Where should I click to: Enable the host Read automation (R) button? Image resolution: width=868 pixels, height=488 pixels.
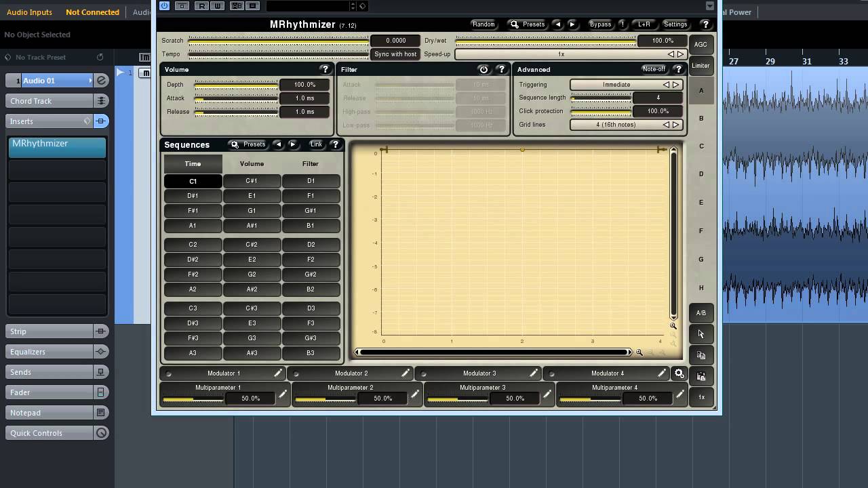[201, 6]
